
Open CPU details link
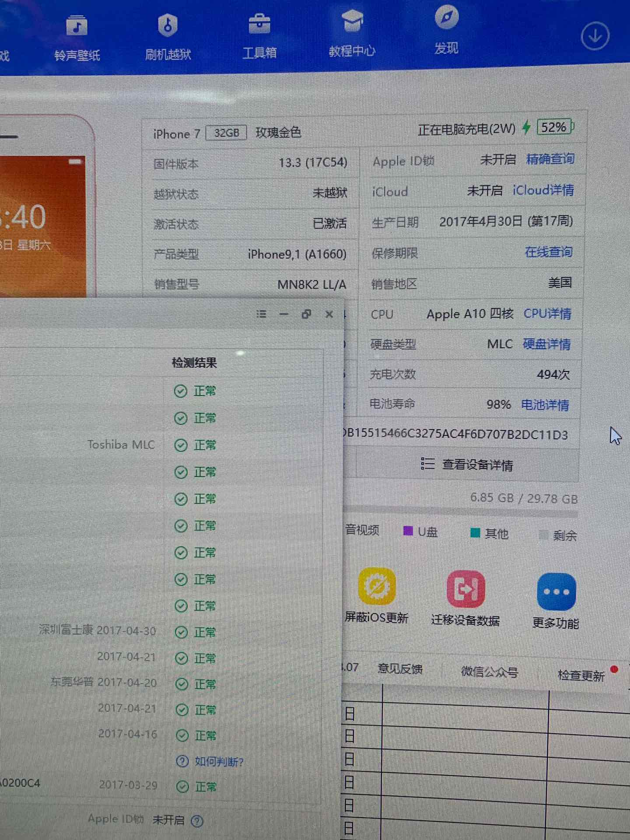pyautogui.click(x=547, y=313)
